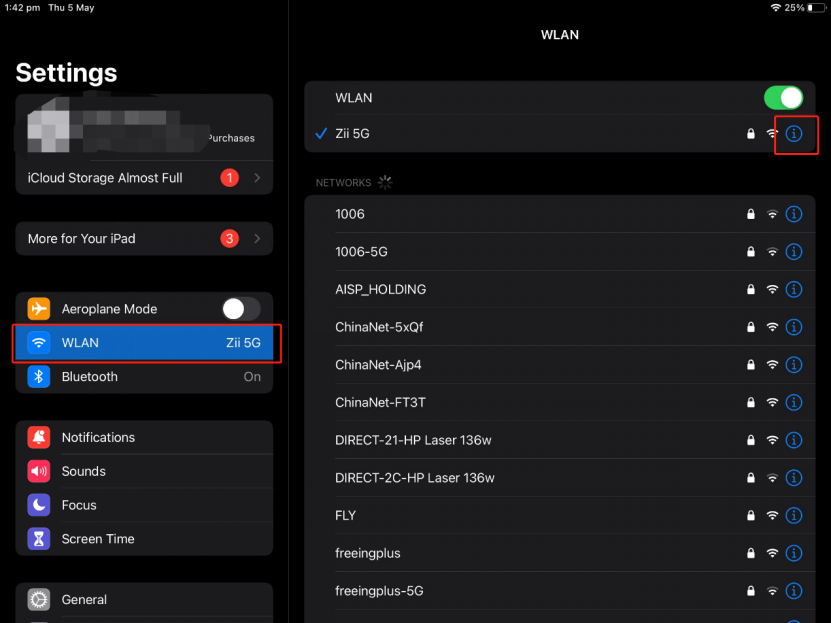This screenshot has width=831, height=623.
Task: Open Focus settings
Action: tap(144, 505)
